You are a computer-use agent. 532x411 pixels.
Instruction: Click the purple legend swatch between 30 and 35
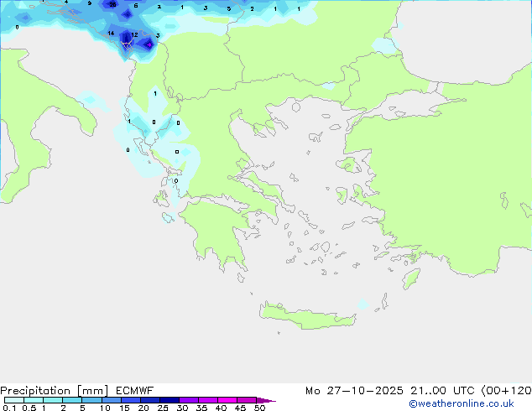[x=189, y=400]
